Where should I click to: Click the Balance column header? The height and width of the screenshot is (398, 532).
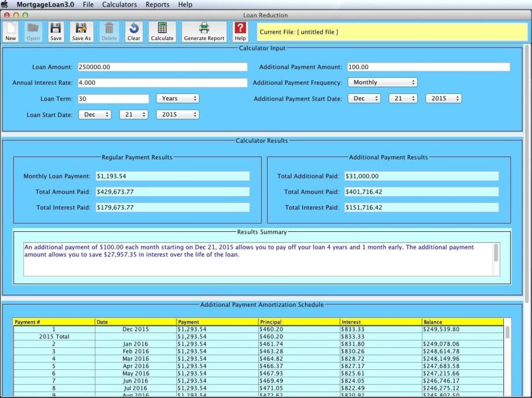pos(463,322)
